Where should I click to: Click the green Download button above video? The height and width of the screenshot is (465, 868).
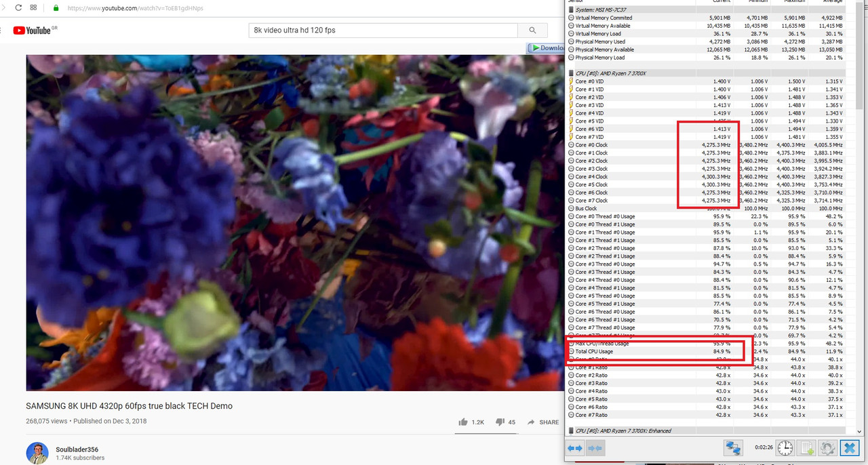click(x=546, y=48)
